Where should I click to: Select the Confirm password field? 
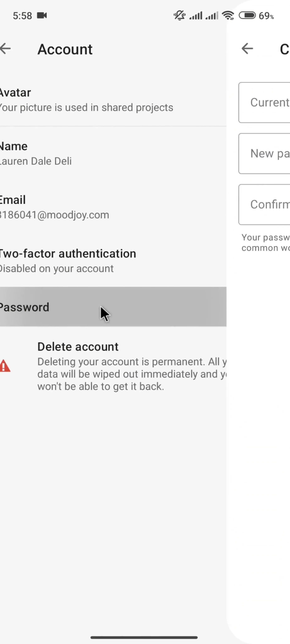click(x=265, y=205)
